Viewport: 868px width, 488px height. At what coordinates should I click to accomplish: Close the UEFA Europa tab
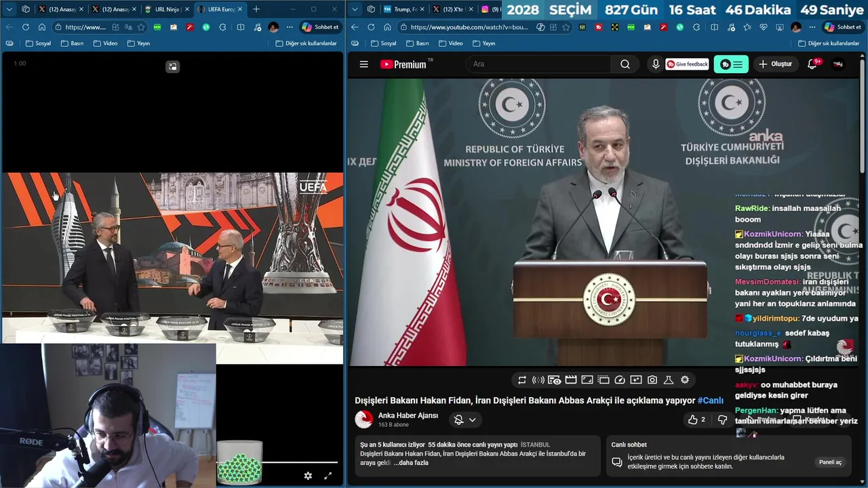[x=240, y=9]
